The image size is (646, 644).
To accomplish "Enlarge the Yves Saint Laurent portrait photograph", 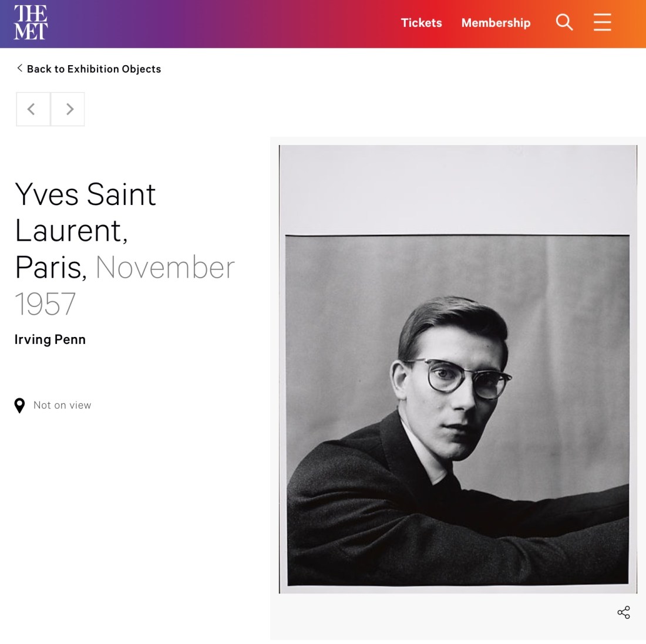I will [457, 369].
